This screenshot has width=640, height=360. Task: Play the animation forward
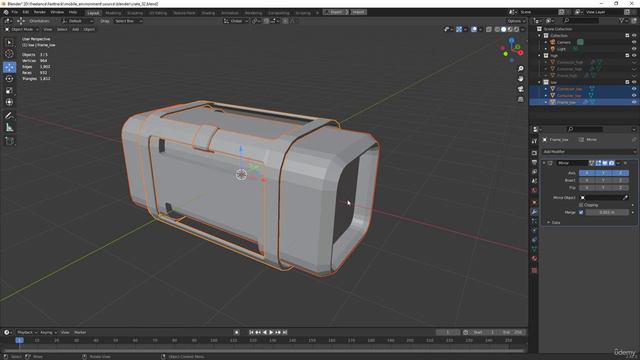point(271,332)
